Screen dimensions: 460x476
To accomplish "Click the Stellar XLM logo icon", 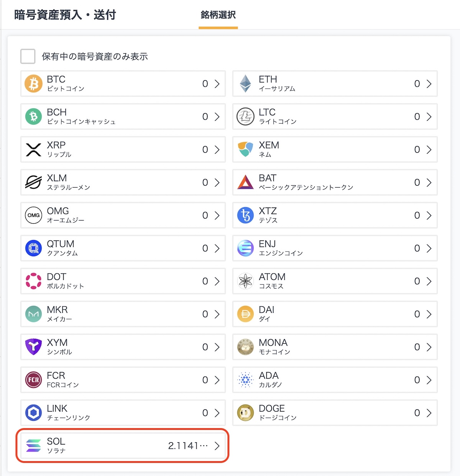I will click(33, 183).
